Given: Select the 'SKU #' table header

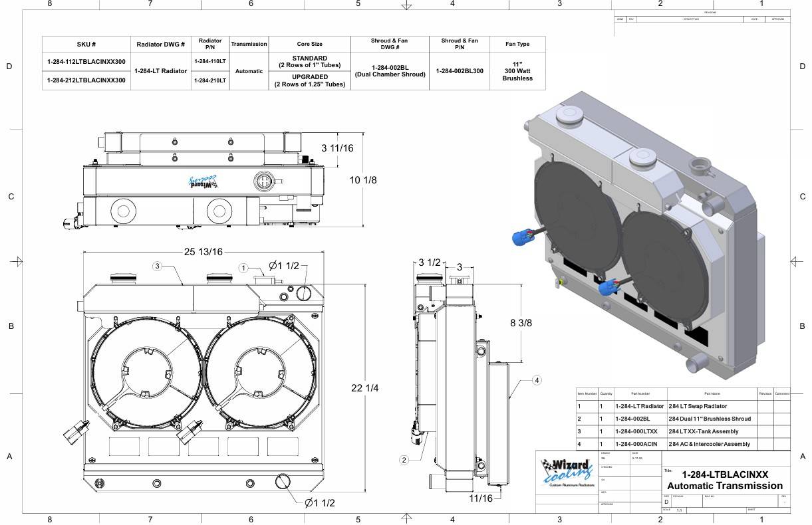Looking at the screenshot, I should 86,45.
